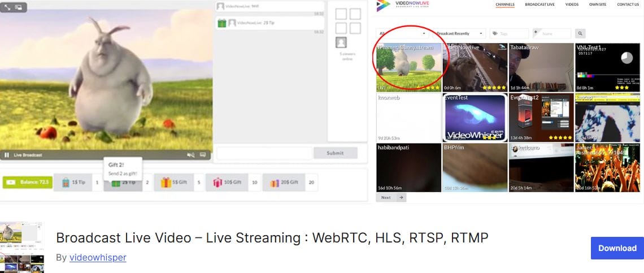
Task: Open the VNL-Test1 channel thumbnail
Action: click(x=607, y=67)
